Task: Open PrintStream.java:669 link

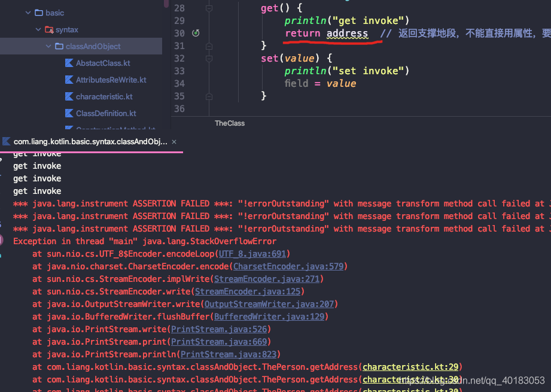Action: coord(219,342)
